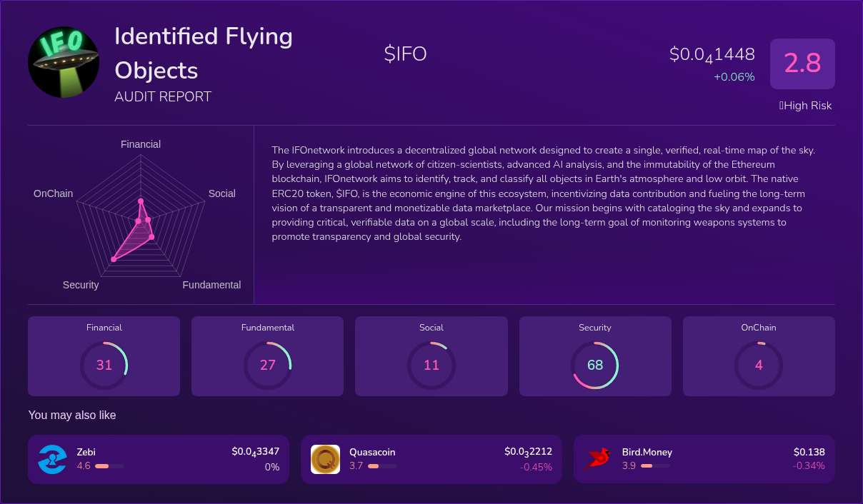Click the 2.8 overall risk score badge

click(x=802, y=64)
